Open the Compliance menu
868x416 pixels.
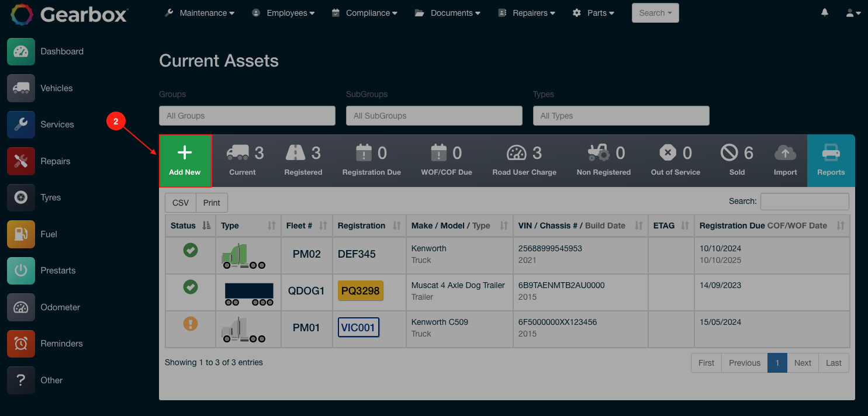click(x=364, y=12)
